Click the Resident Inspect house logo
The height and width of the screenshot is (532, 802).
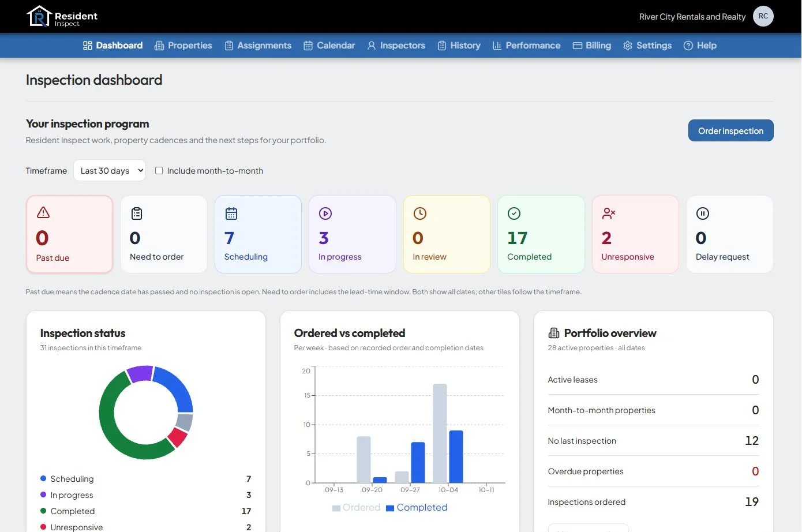[39, 16]
